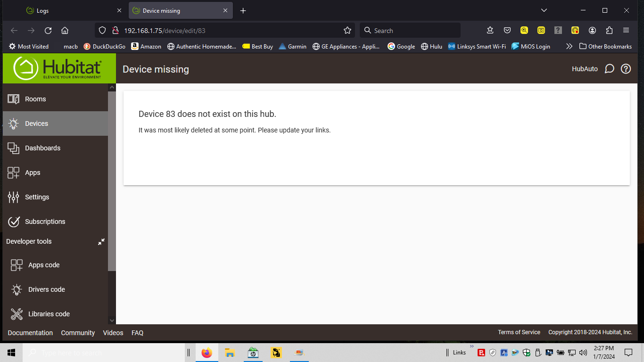Open Rooms from the sidebar
The height and width of the screenshot is (362, 644).
(x=35, y=99)
